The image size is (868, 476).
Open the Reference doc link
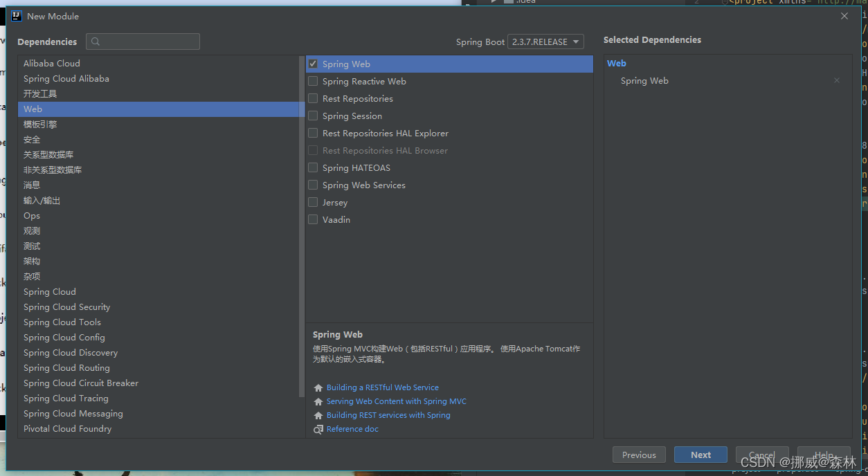pyautogui.click(x=352, y=429)
